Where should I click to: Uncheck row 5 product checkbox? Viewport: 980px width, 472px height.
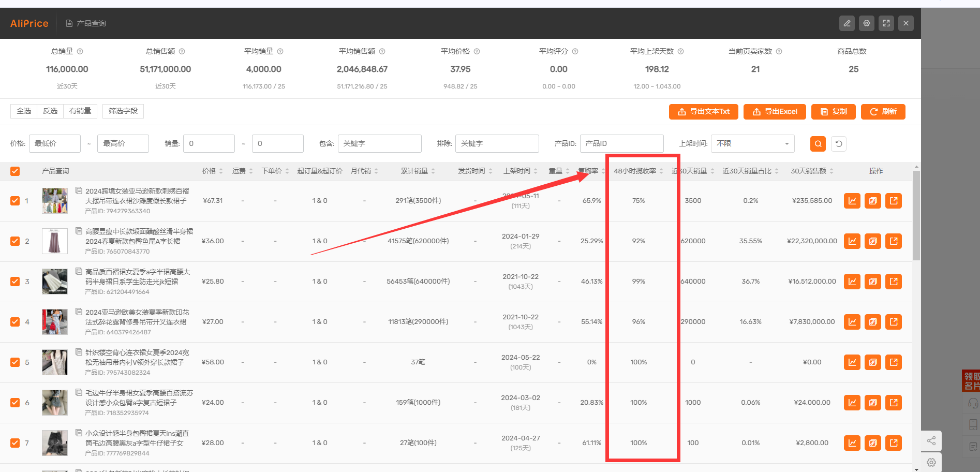coord(15,362)
